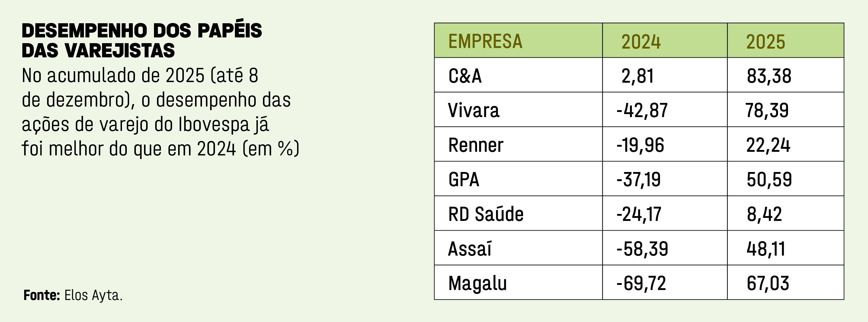Click Vivara's 2024 value -42,87
The width and height of the screenshot is (868, 322).
point(642,110)
